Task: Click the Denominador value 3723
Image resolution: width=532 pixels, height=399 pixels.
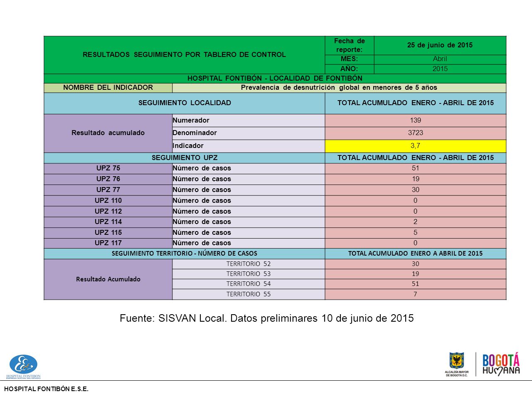Action: tap(416, 133)
